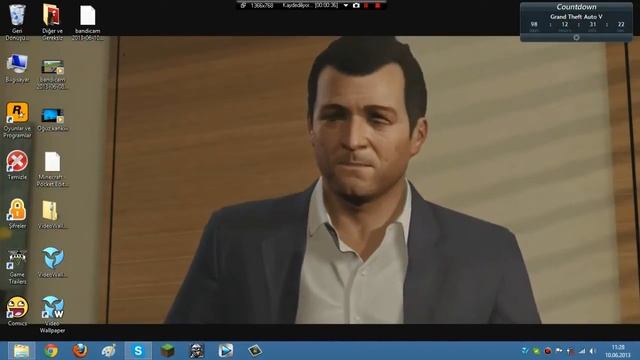Launch Google Chrome from the taskbar
The image size is (640, 360).
tap(51, 351)
